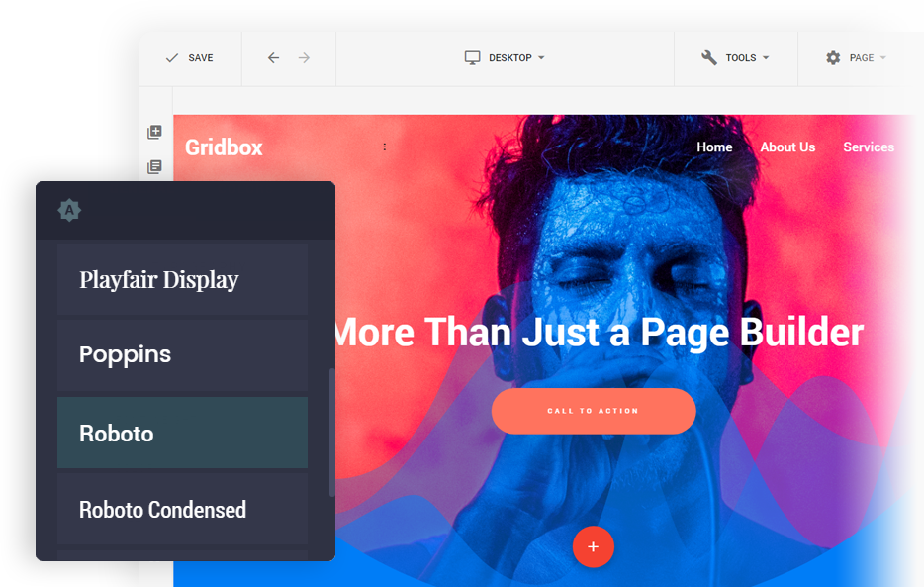Open the Desktop device dropdown
The height and width of the screenshot is (587, 924).
[x=505, y=58]
